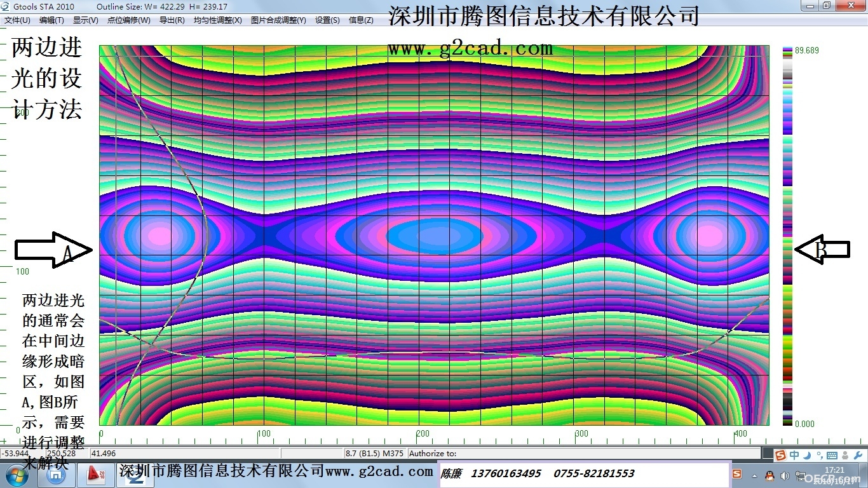Open the 图片合成调整(Y) menu
The image size is (868, 488).
coord(278,20)
